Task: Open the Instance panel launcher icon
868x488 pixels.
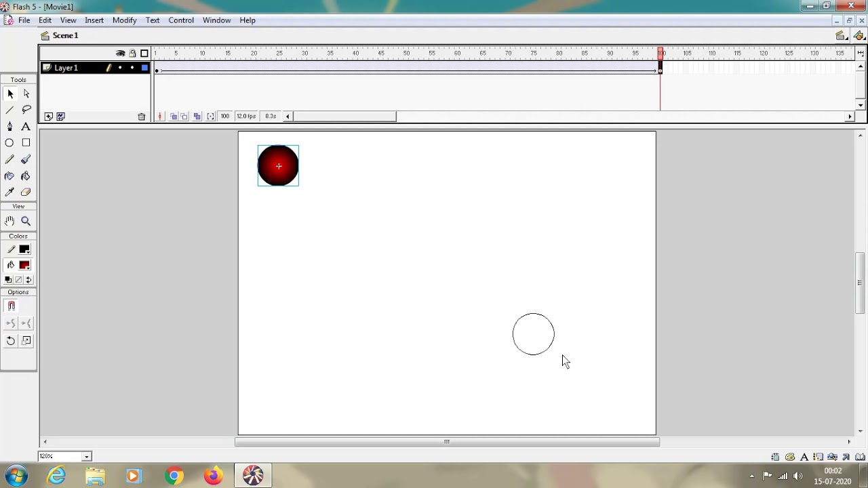Action: pyautogui.click(x=818, y=457)
